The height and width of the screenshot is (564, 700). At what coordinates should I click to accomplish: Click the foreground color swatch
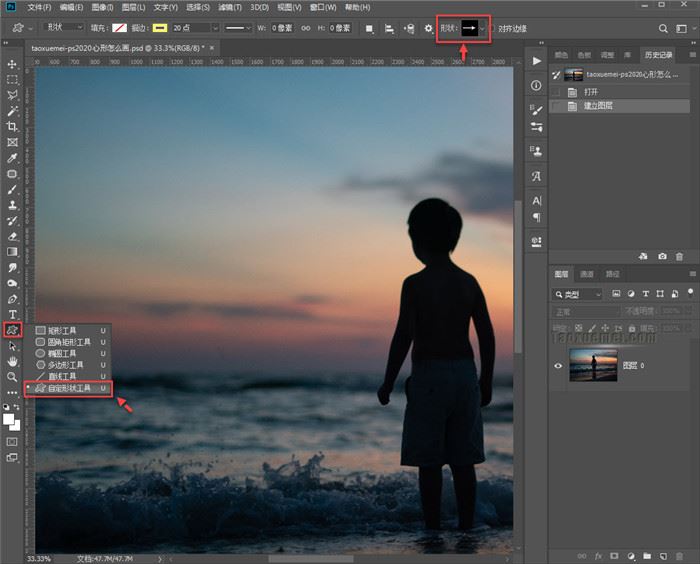click(x=8, y=419)
